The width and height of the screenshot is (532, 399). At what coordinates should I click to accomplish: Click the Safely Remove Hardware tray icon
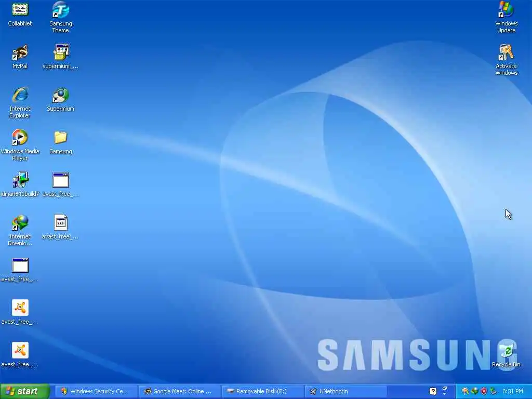pos(494,391)
